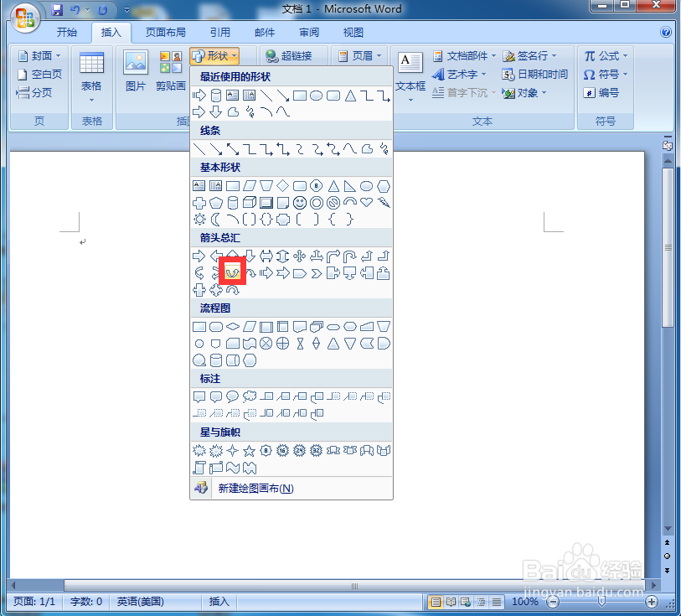Choose the wave shape in stars and banners
This screenshot has width=681, height=616.
click(x=232, y=468)
